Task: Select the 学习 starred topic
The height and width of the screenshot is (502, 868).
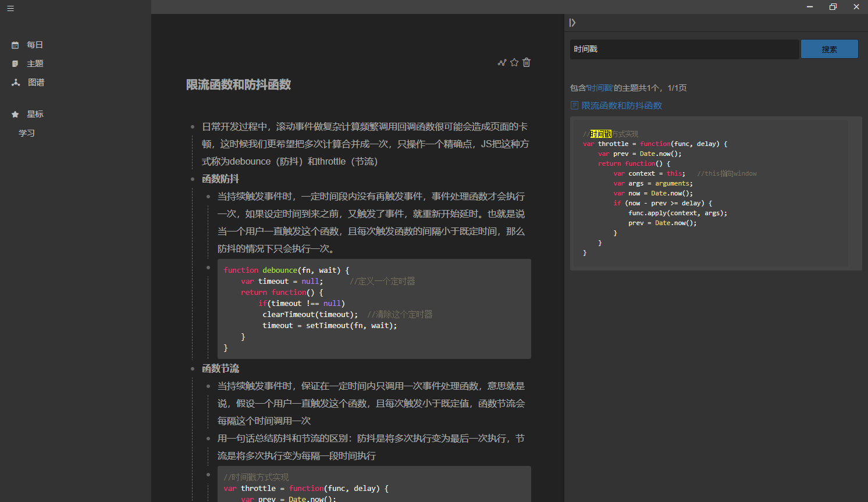Action: pyautogui.click(x=27, y=133)
